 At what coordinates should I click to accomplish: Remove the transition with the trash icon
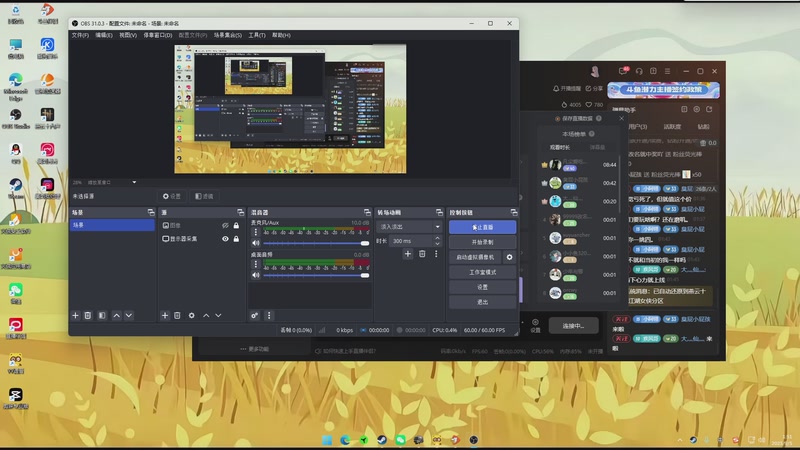pos(422,254)
